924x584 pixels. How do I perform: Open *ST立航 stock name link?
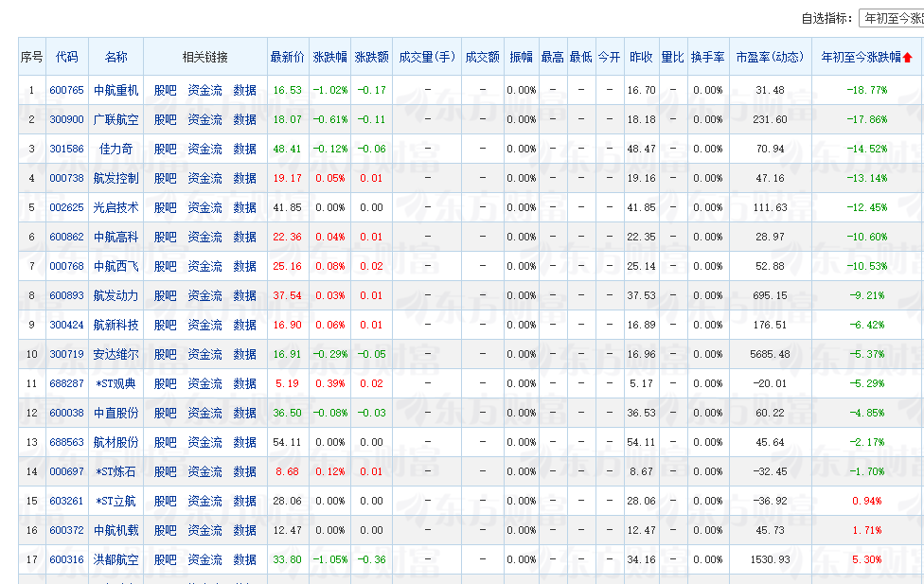(116, 501)
